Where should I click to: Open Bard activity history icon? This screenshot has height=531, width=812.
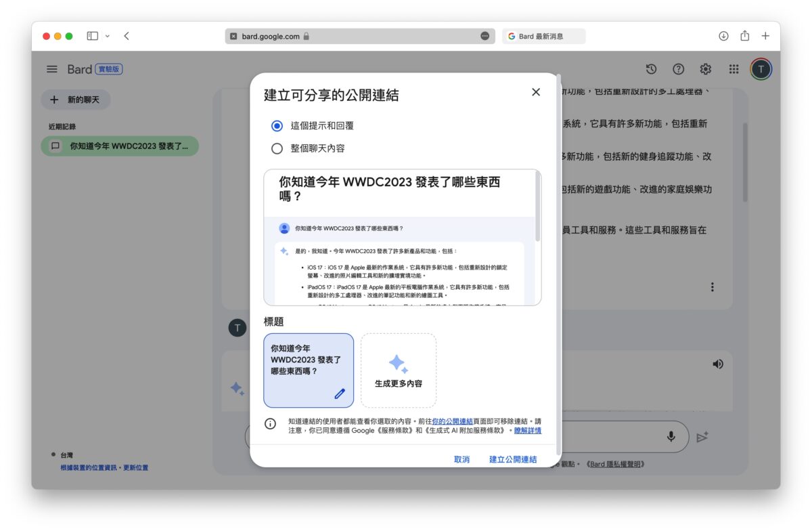tap(651, 69)
